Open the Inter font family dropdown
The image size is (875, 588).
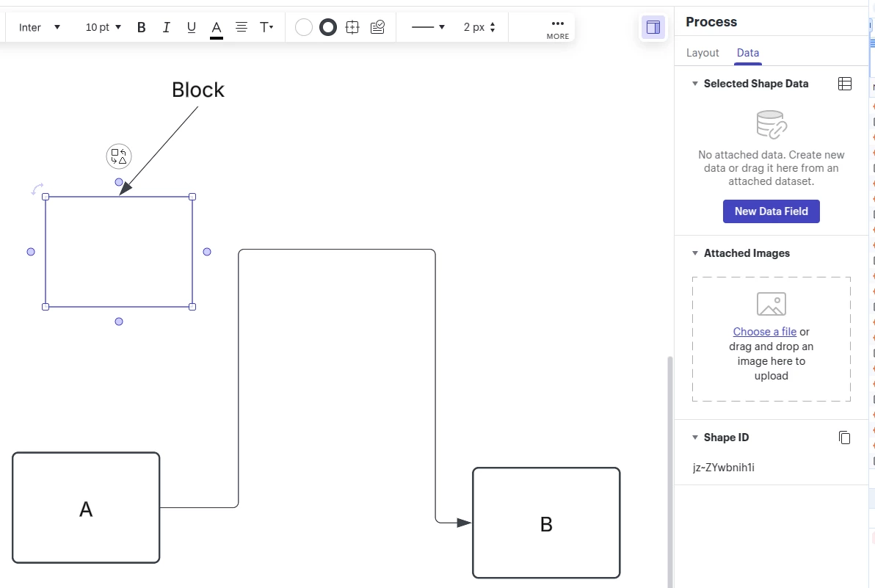(39, 27)
